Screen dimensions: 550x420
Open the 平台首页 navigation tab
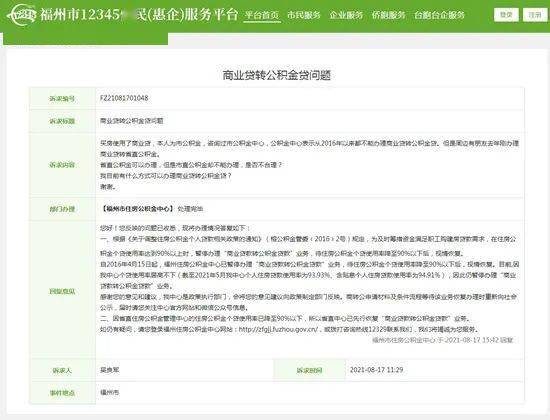pos(262,15)
